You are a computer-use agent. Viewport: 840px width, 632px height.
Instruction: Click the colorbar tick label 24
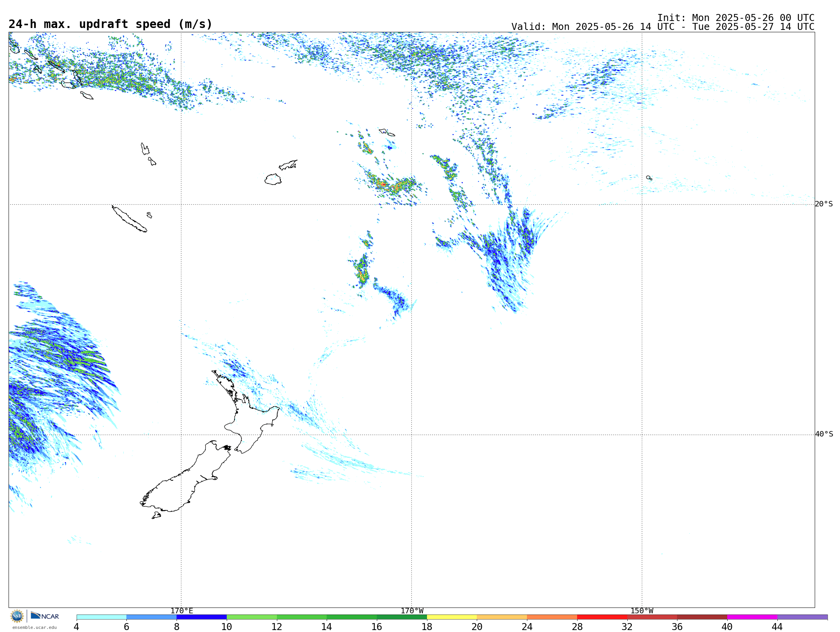coord(527,627)
